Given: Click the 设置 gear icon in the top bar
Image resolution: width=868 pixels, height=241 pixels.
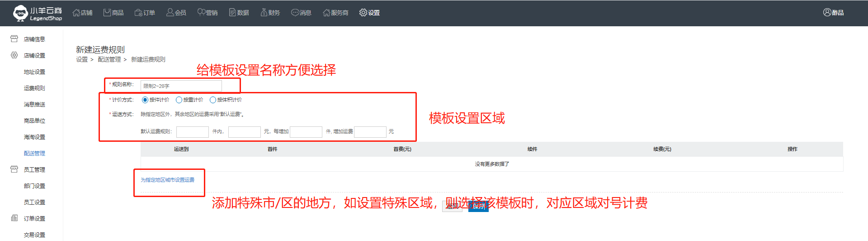Looking at the screenshot, I should pos(363,13).
